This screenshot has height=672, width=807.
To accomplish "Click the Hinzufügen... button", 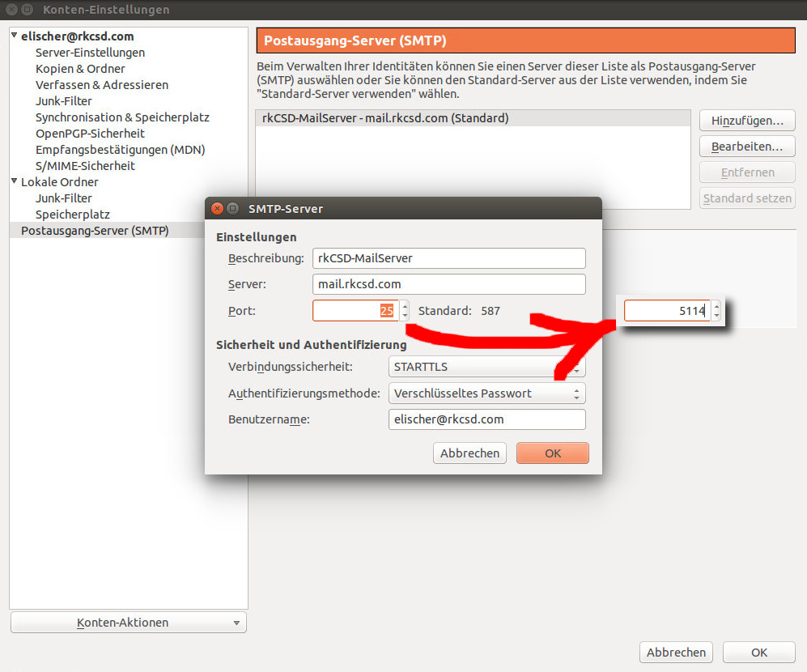I will (747, 121).
